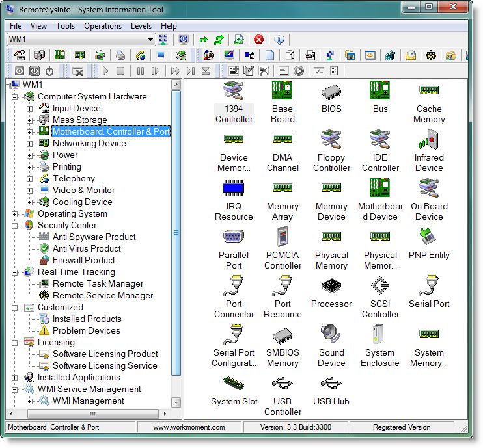Open the Operations menu
Viewport: 483px width, 448px height.
pos(103,26)
